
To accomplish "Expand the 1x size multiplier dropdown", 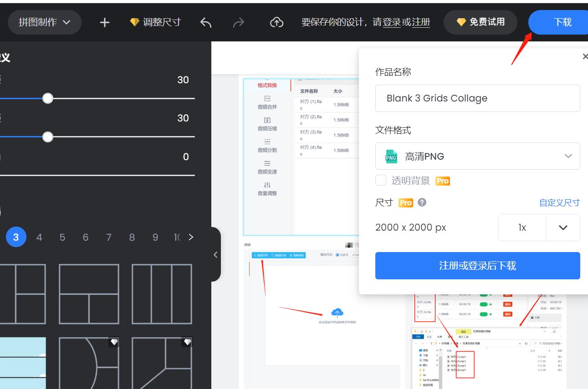I will pyautogui.click(x=563, y=227).
